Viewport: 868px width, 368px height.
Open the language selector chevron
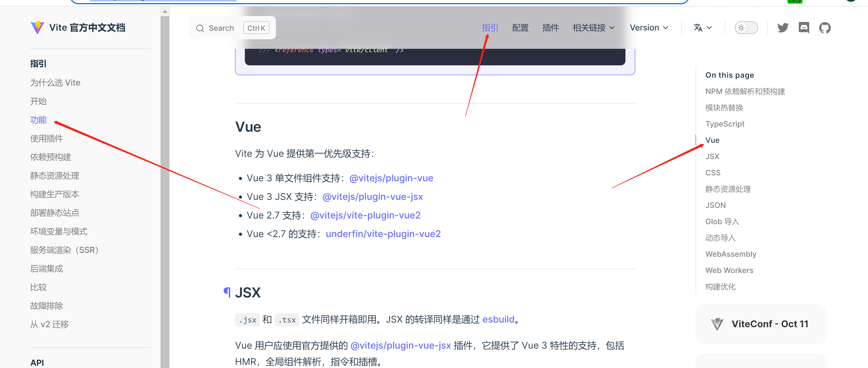click(709, 28)
